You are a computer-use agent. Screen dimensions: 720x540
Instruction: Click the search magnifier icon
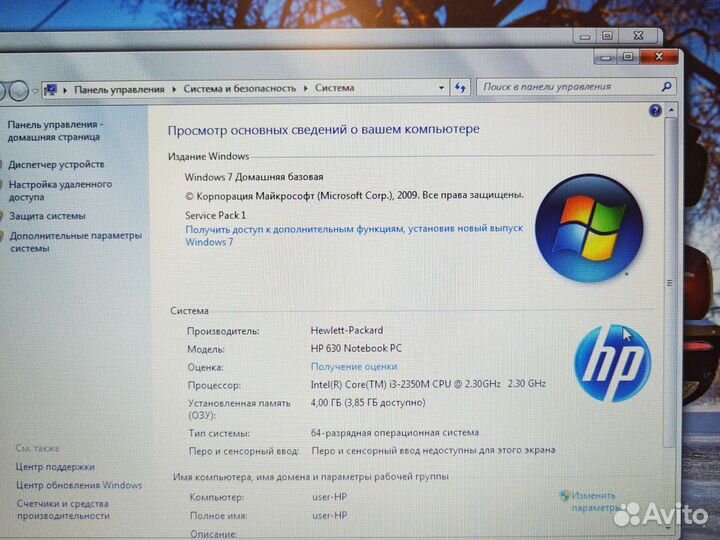666,86
